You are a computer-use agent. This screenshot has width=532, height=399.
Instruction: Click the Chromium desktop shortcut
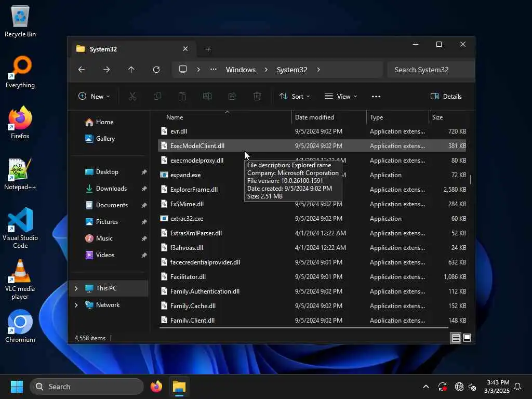point(20,326)
